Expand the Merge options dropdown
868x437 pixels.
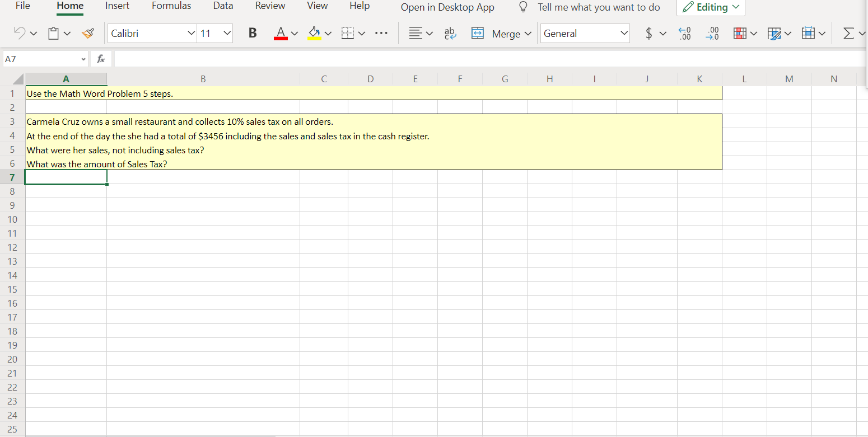pyautogui.click(x=528, y=34)
